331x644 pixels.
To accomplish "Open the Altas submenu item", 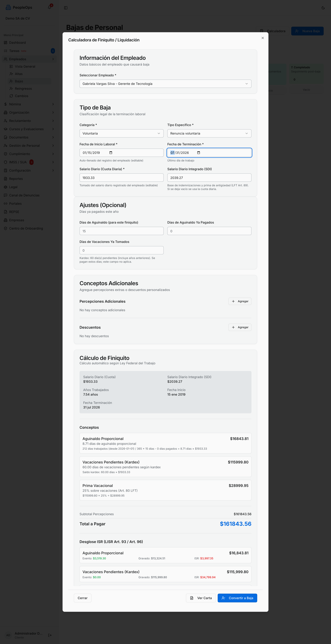I will tap(29, 74).
